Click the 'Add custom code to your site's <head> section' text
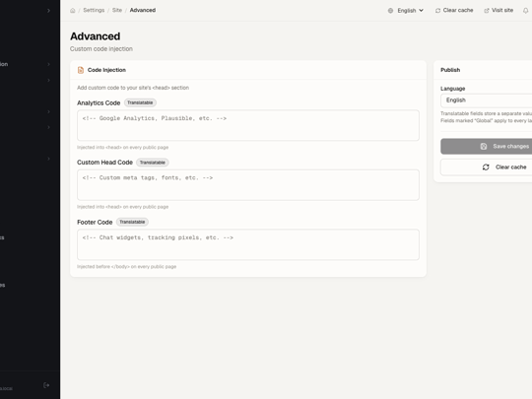 tap(133, 88)
